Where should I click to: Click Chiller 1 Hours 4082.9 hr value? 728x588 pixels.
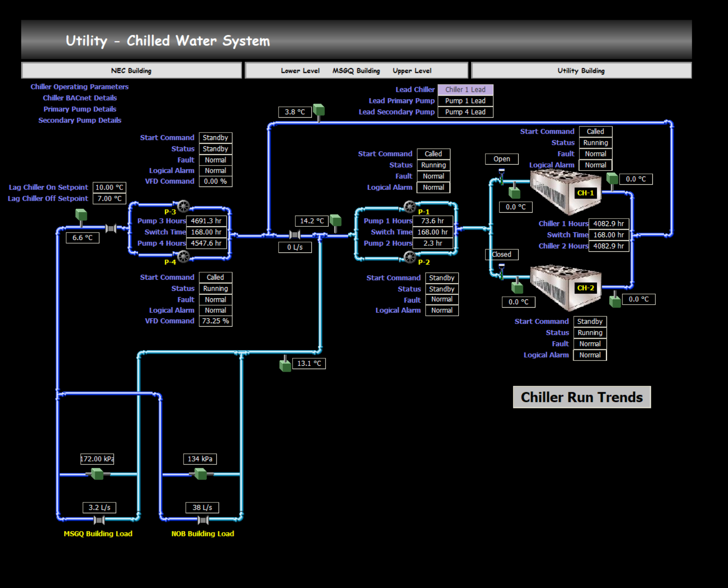[609, 224]
